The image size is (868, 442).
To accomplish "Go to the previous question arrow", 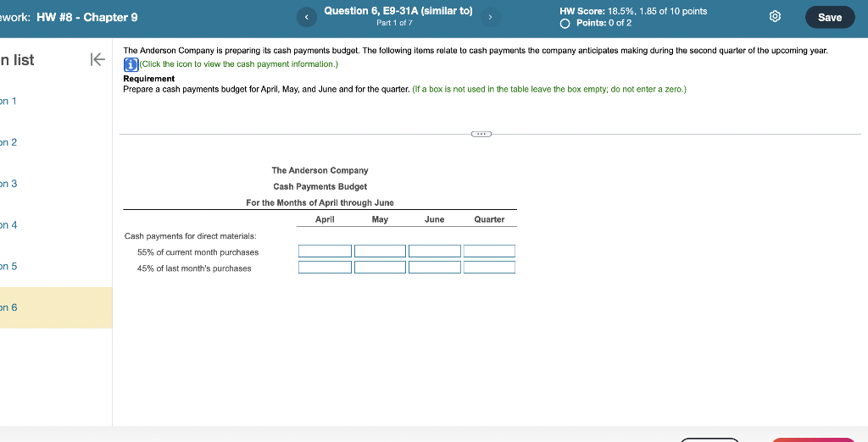I will [306, 18].
